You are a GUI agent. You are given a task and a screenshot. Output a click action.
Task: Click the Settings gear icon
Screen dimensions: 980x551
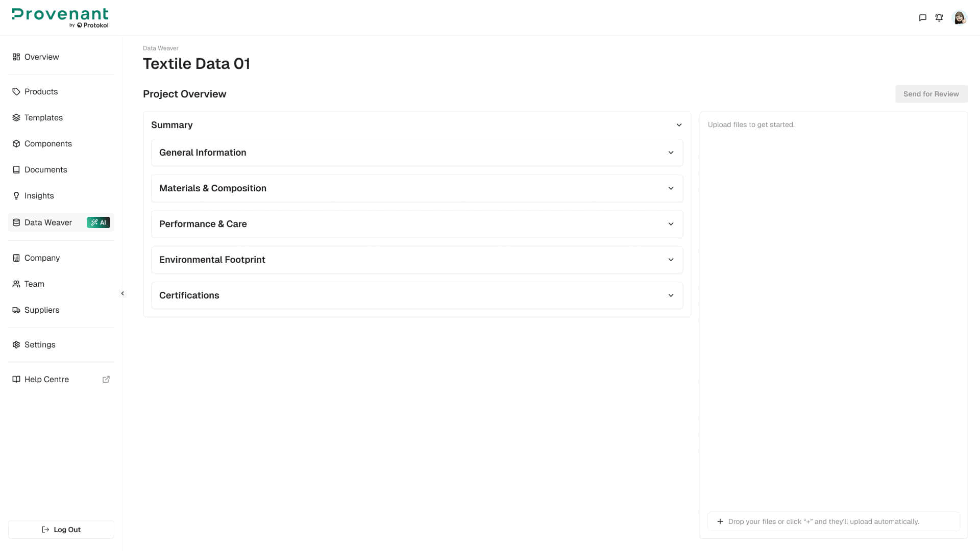click(16, 345)
